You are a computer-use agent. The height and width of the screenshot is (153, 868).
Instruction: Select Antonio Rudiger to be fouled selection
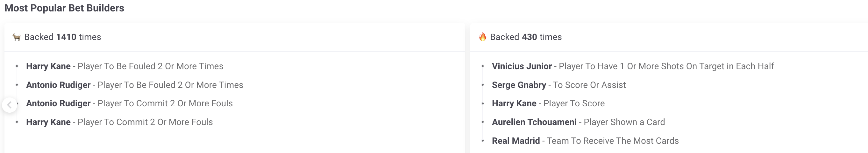tap(134, 85)
